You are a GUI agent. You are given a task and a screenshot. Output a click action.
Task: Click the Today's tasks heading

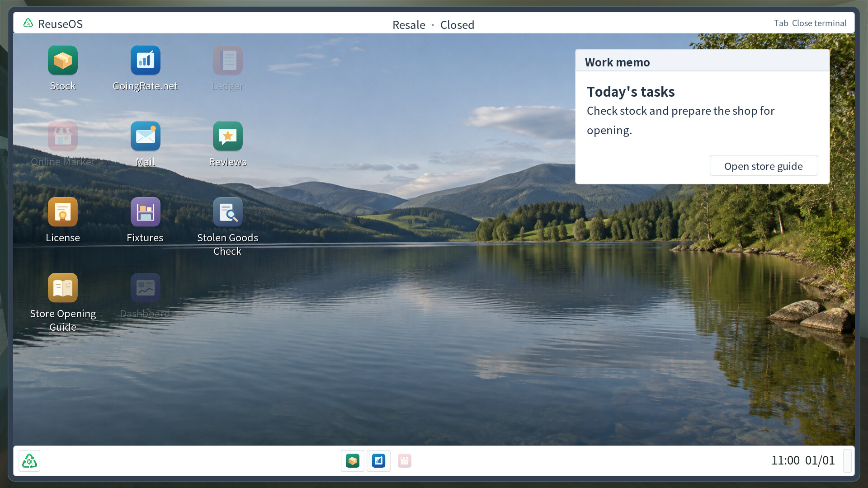pyautogui.click(x=631, y=92)
